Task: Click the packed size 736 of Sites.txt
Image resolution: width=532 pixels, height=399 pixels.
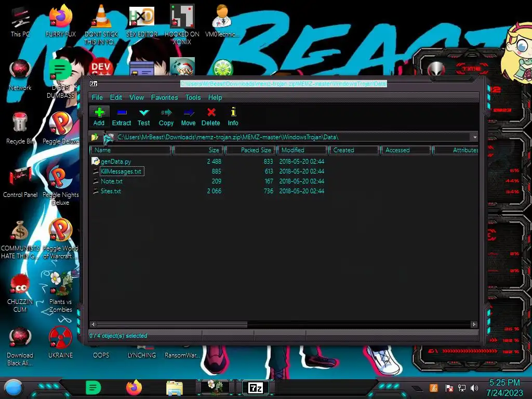Action: click(269, 191)
